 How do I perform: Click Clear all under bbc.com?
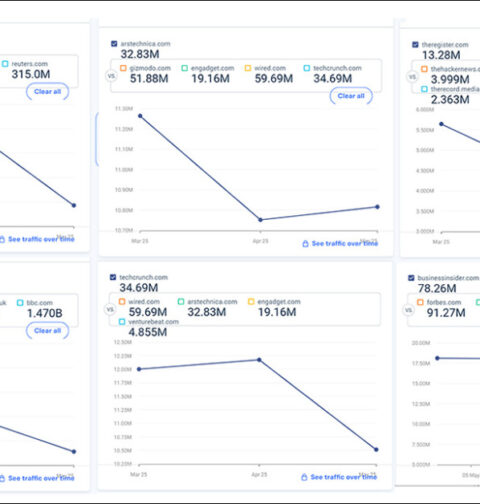click(47, 331)
